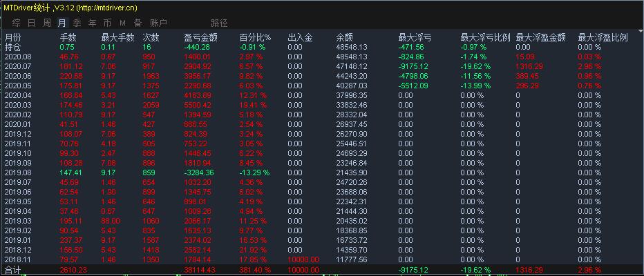
Task: Click the 盈亏金额 column header
Action: click(x=201, y=38)
